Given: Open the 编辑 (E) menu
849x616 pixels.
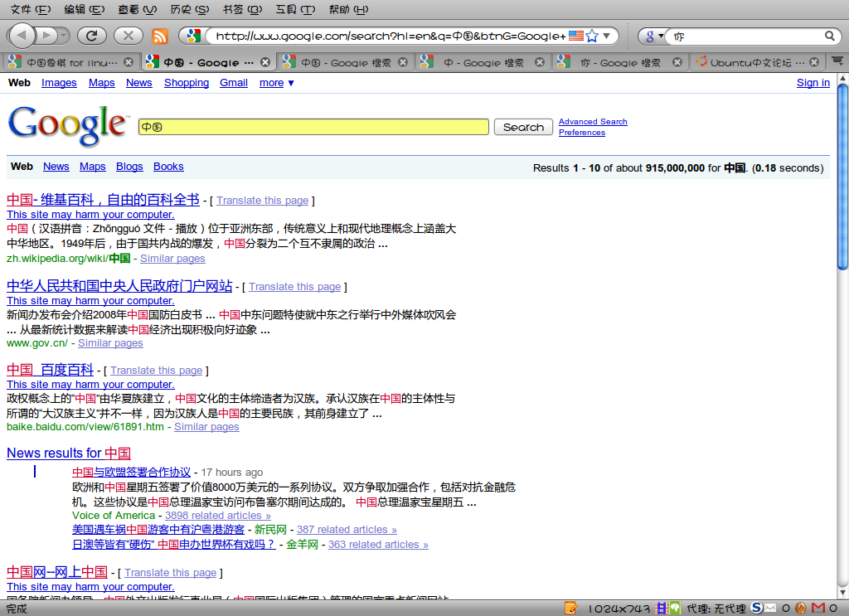Looking at the screenshot, I should [x=84, y=9].
